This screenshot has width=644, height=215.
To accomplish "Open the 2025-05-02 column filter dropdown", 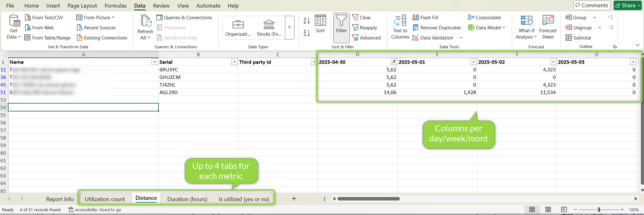I will [553, 62].
